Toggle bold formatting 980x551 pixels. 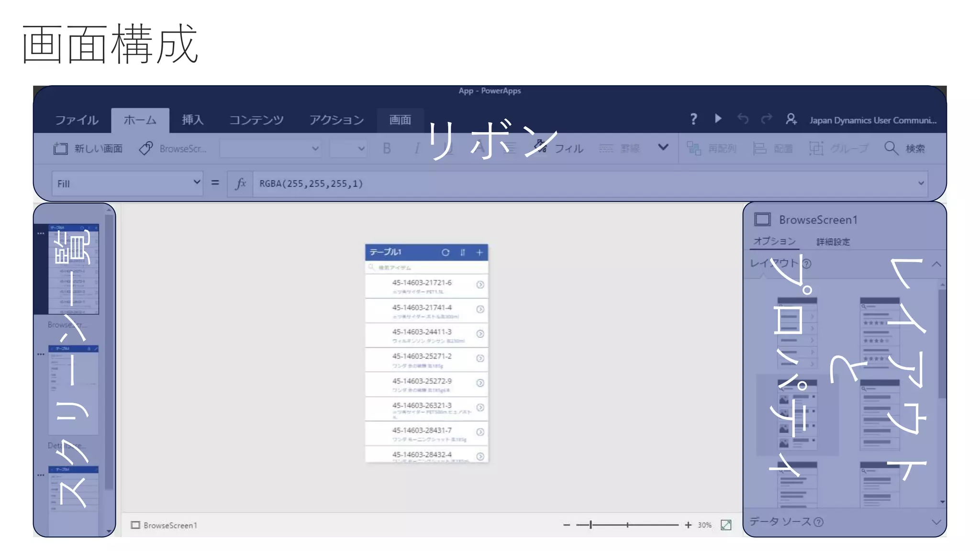point(387,148)
